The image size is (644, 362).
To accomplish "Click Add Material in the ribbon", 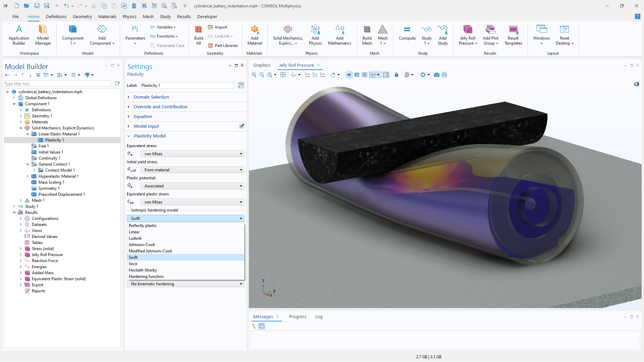I will tap(255, 35).
